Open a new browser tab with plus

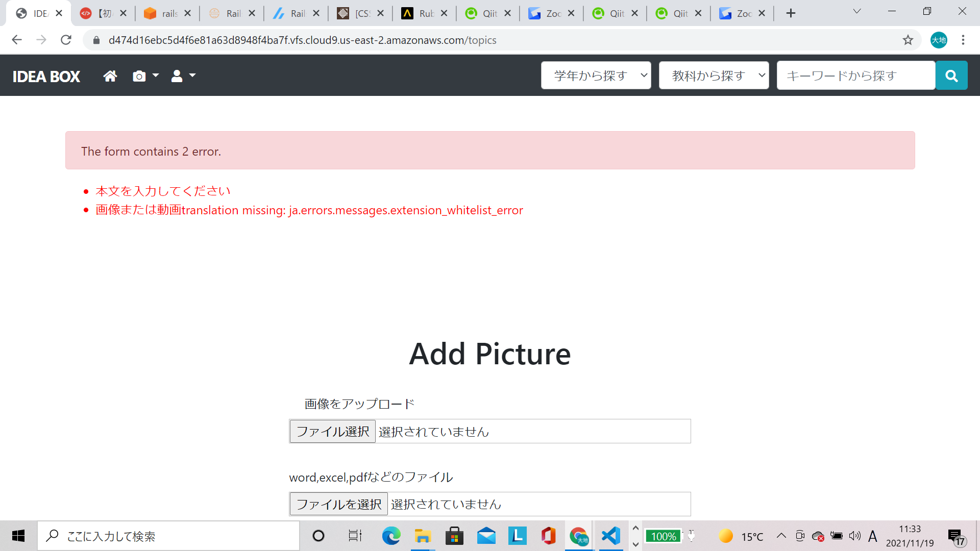(x=791, y=13)
